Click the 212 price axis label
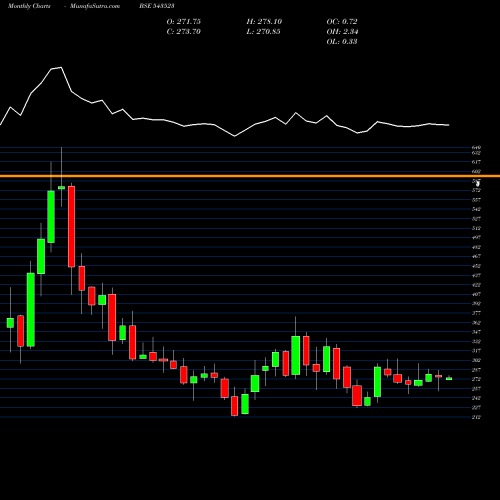This screenshot has height=500, width=500. pyautogui.click(x=476, y=417)
